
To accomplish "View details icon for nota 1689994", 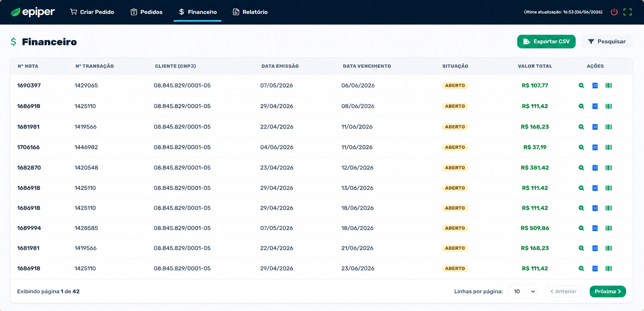I will point(581,228).
